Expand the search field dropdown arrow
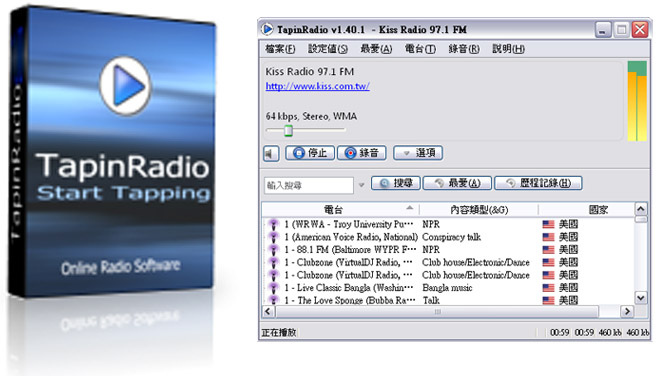This screenshot has height=376, width=664. pos(361,185)
